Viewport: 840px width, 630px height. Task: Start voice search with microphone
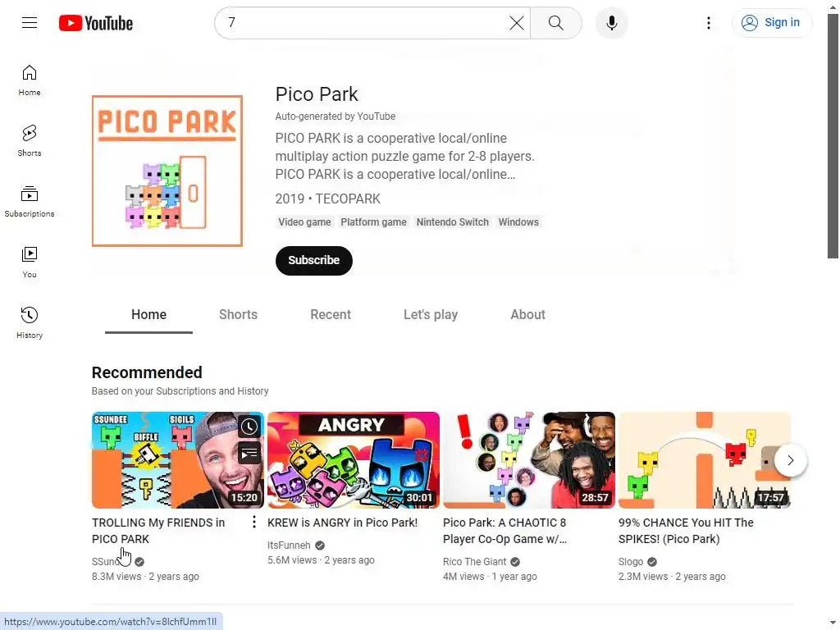pos(611,22)
